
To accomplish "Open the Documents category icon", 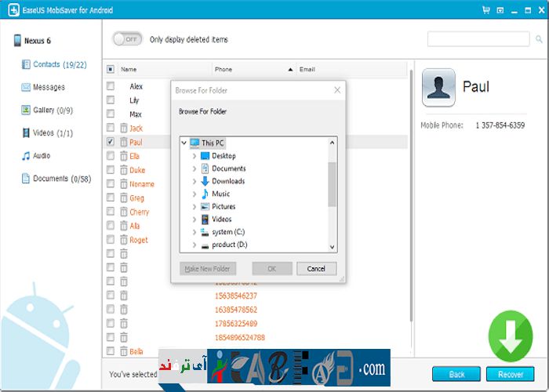I will point(26,179).
